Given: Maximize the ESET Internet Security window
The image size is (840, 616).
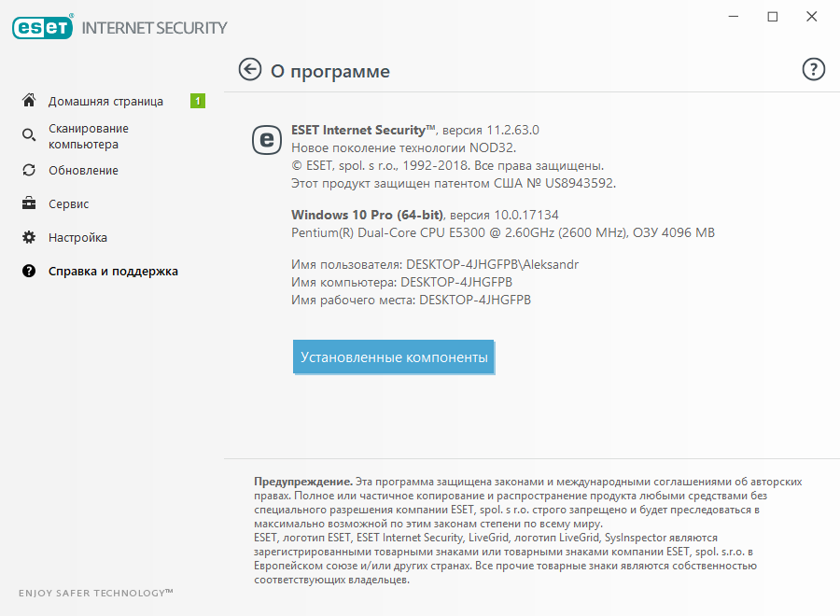Looking at the screenshot, I should click(773, 17).
